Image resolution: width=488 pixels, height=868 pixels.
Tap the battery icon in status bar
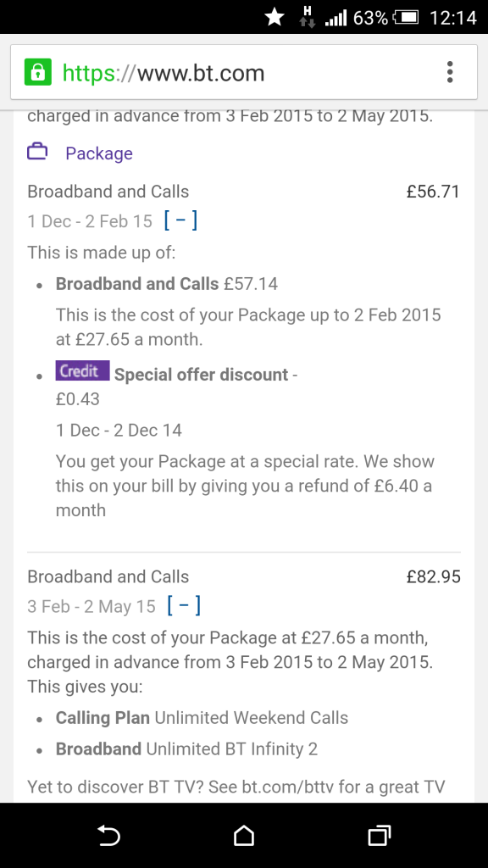point(405,17)
